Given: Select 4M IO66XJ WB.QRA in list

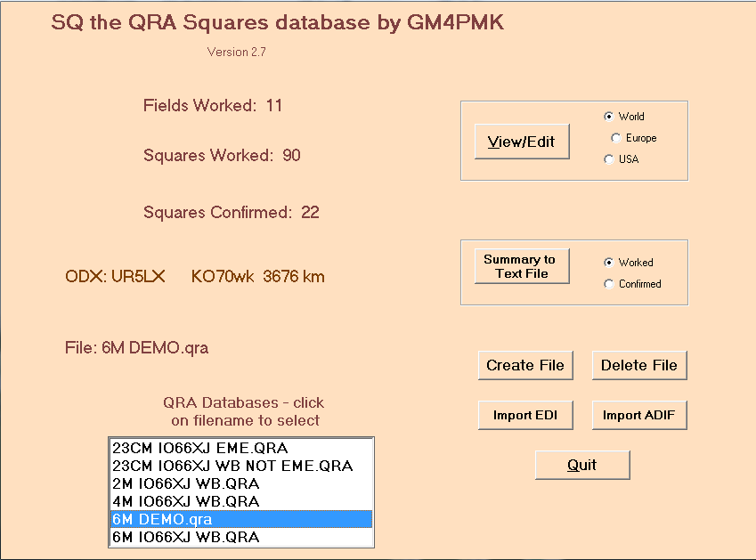Looking at the screenshot, I should 186,501.
